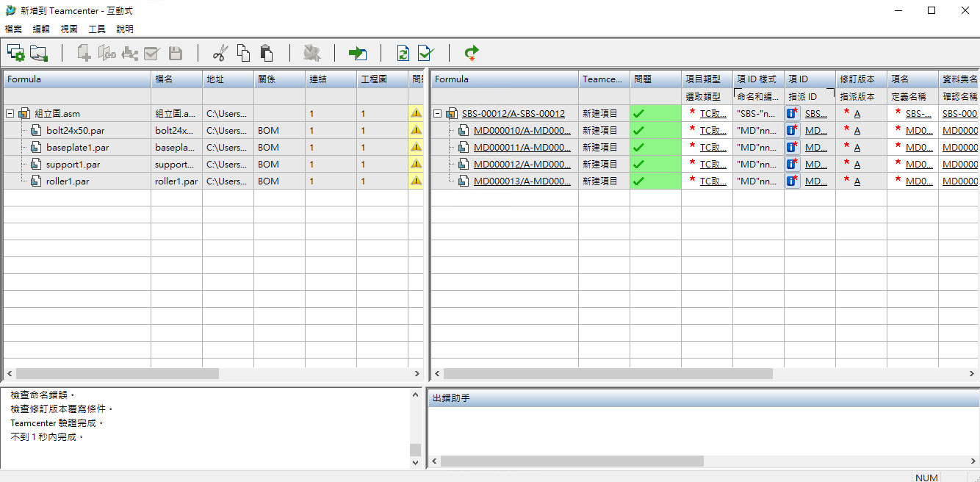
Task: Copy using the two-pages toolbar icon
Action: tap(243, 53)
